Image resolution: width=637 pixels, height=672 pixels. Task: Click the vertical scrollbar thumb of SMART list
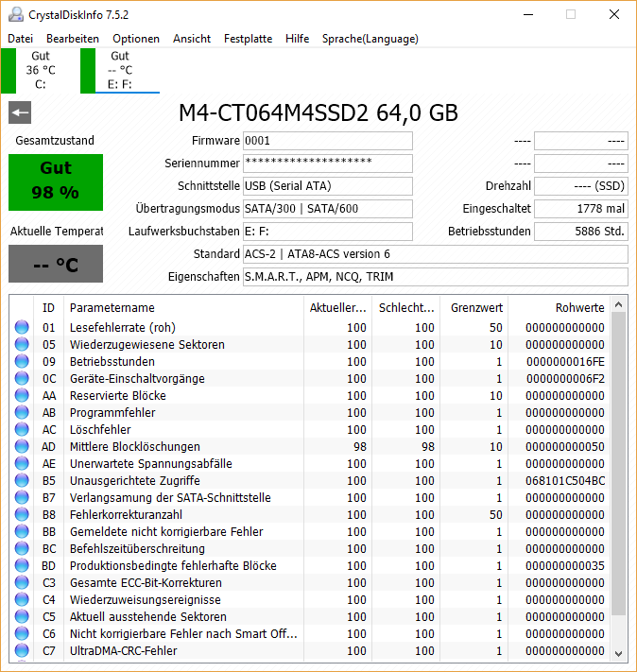618,464
